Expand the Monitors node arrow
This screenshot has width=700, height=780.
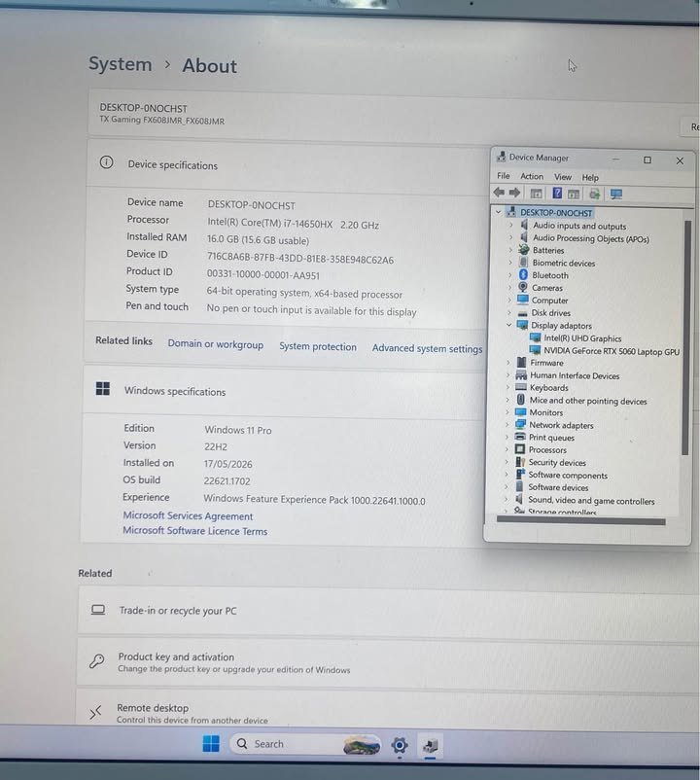click(x=507, y=412)
